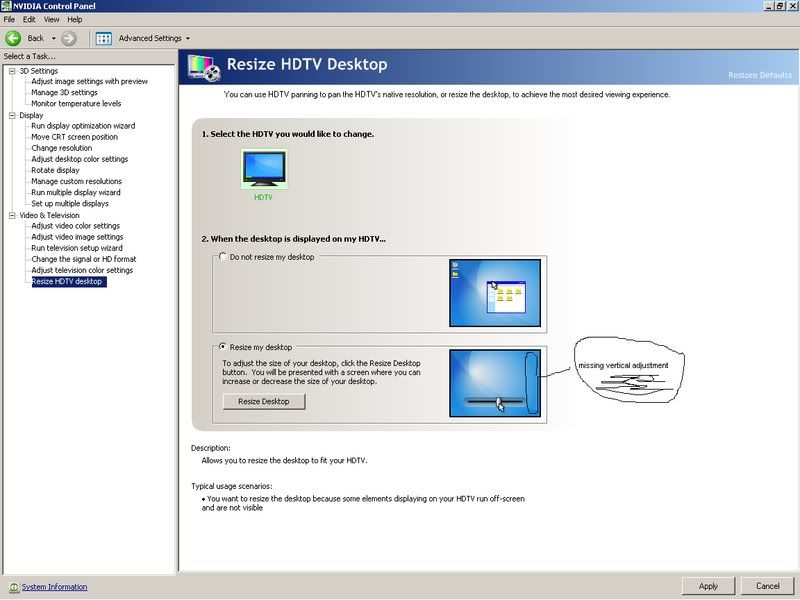The image size is (800, 600).
Task: Open 'Set up multiple displays' task
Action: (70, 204)
